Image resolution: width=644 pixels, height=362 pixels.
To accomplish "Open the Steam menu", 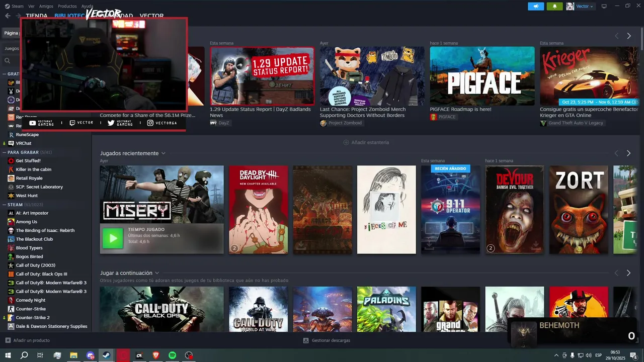I will click(18, 6).
